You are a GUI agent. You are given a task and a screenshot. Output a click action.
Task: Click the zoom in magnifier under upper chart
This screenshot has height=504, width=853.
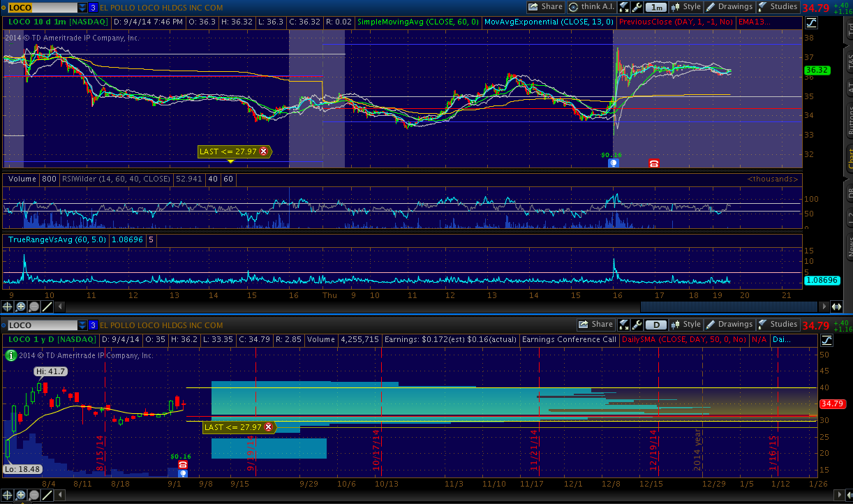click(21, 306)
